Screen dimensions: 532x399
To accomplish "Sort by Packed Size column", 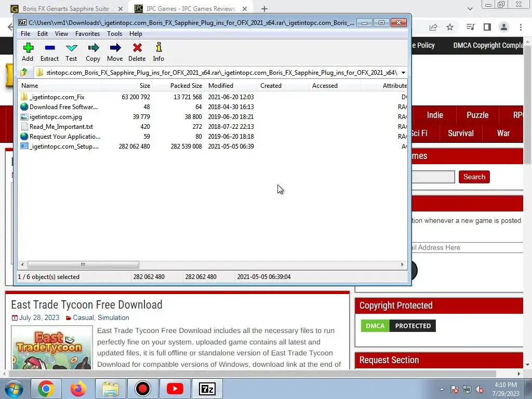I will click(x=179, y=86).
